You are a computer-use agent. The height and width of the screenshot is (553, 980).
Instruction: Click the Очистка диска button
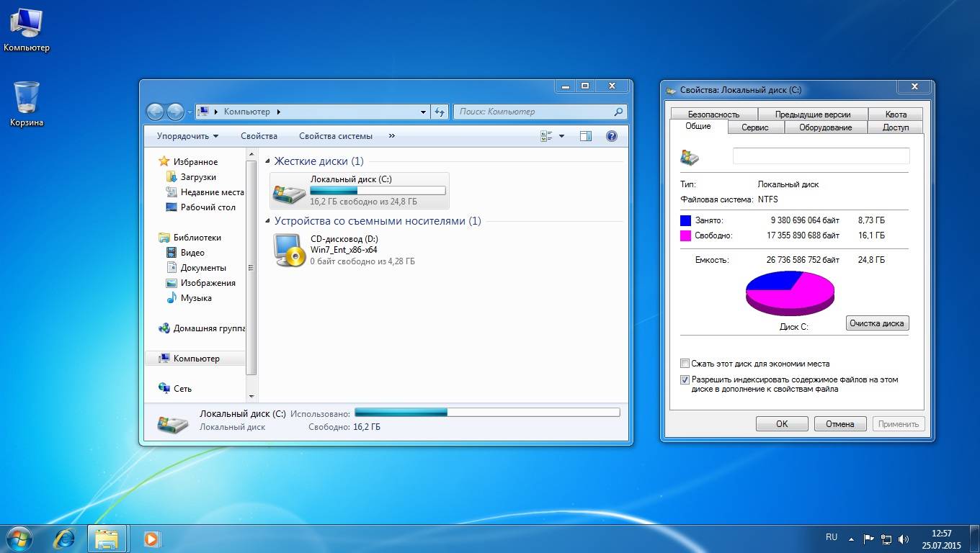coord(876,323)
